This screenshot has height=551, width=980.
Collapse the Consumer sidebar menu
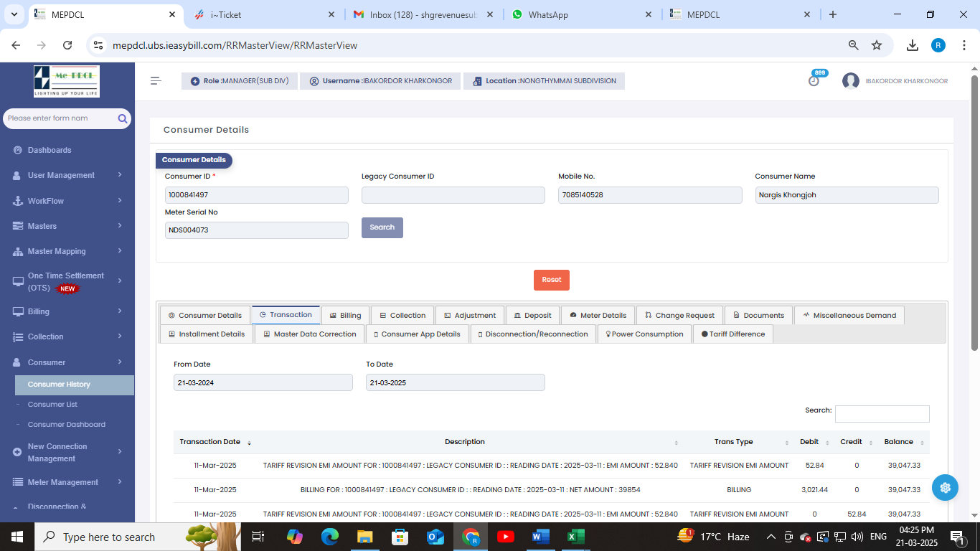coord(67,362)
